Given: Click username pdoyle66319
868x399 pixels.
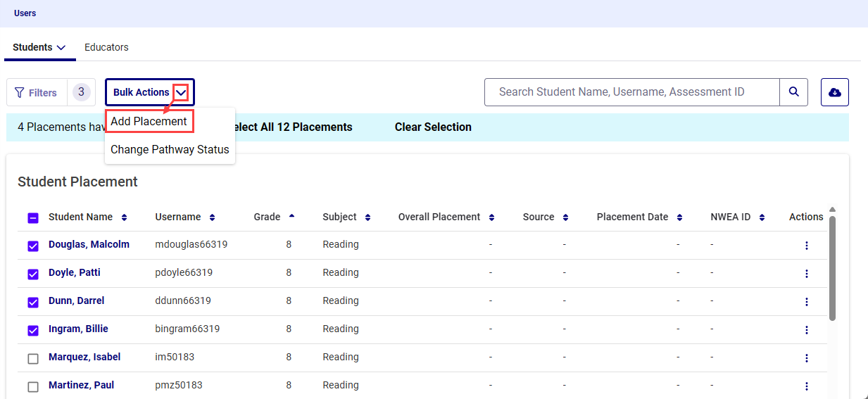Looking at the screenshot, I should tap(184, 272).
